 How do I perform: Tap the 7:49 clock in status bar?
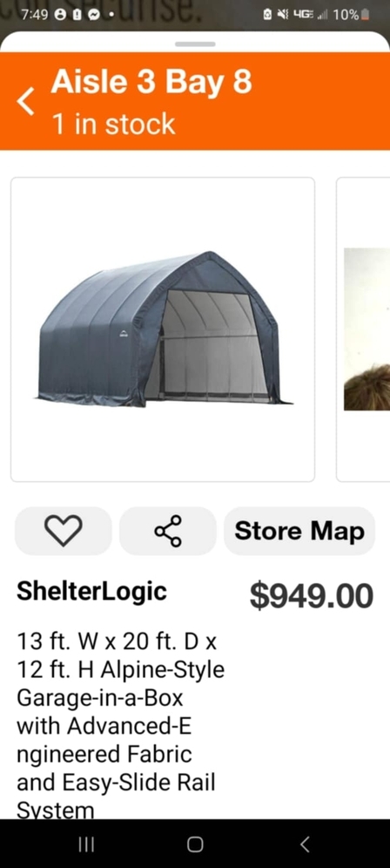click(x=36, y=15)
